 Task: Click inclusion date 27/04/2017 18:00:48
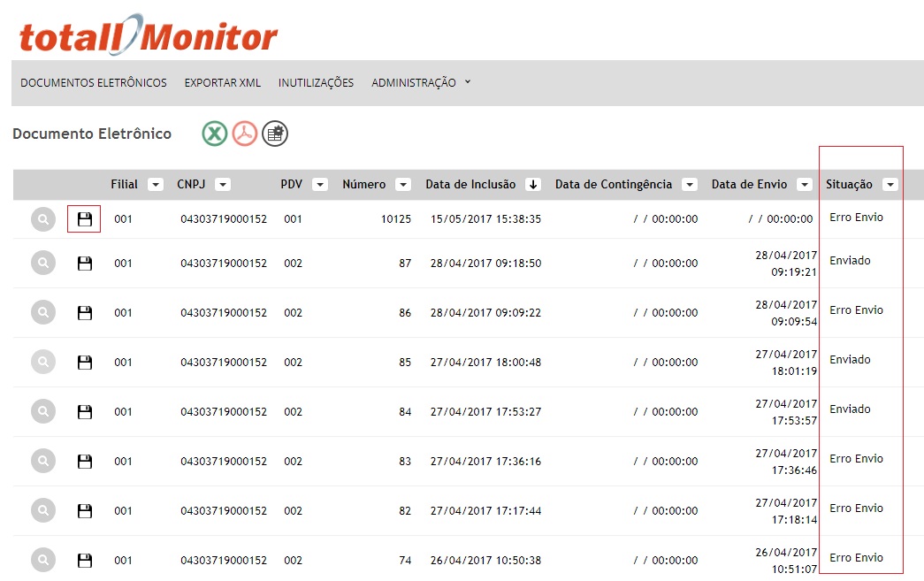tap(485, 363)
